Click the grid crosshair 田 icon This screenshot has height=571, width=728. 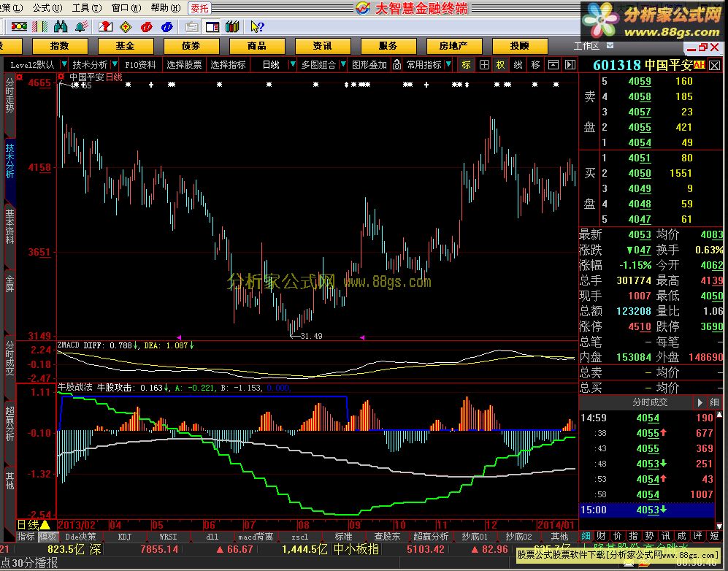[x=484, y=64]
